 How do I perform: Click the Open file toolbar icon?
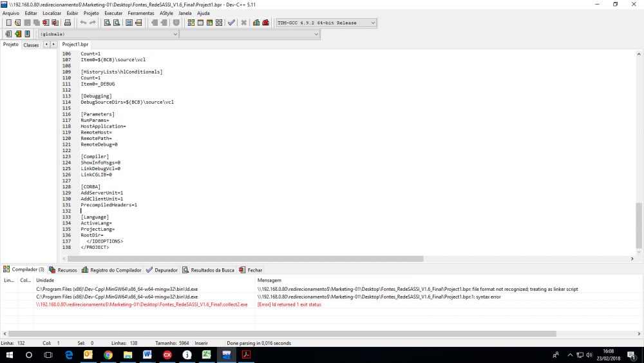click(x=17, y=23)
